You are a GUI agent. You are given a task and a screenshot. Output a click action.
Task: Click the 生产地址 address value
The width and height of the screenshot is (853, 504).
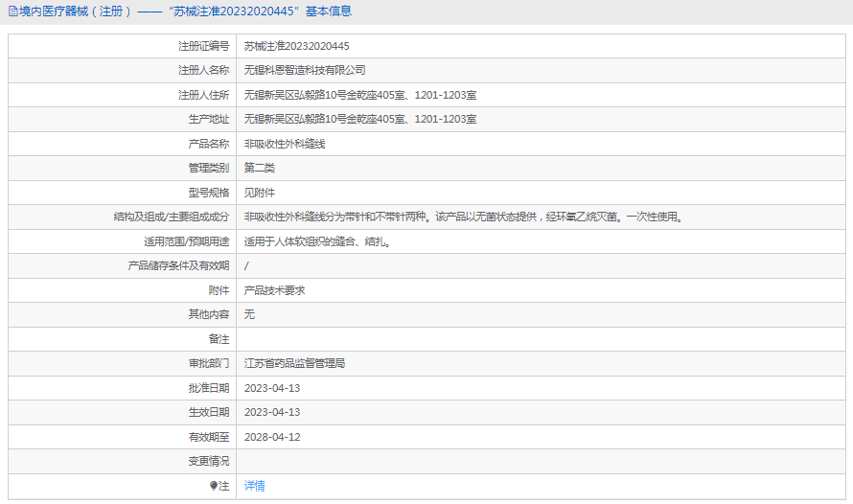[x=360, y=119]
